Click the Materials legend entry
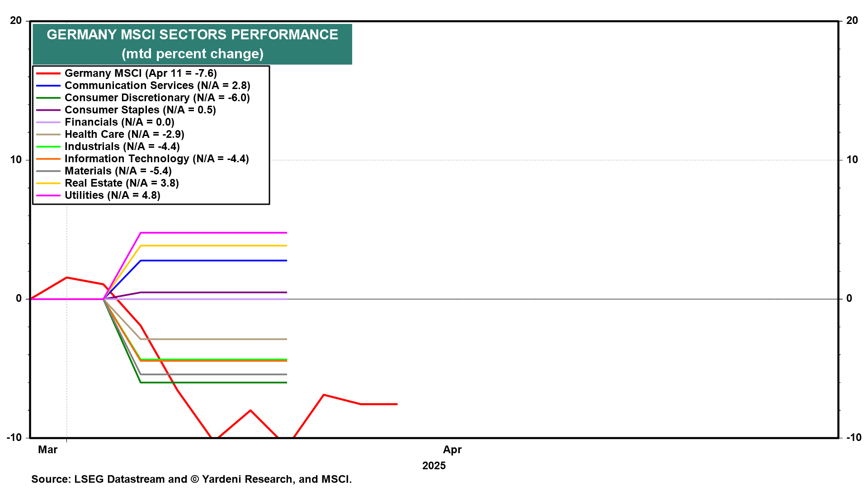868x488 pixels. 118,171
